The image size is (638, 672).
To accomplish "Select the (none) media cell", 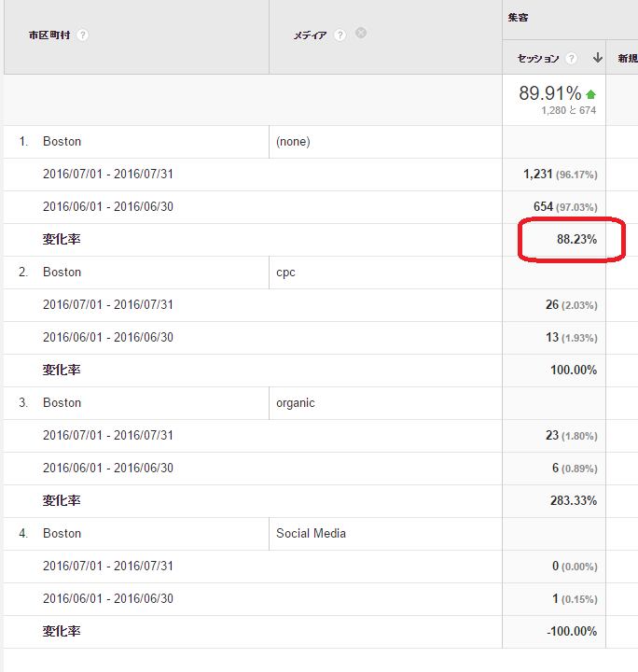I will (293, 142).
